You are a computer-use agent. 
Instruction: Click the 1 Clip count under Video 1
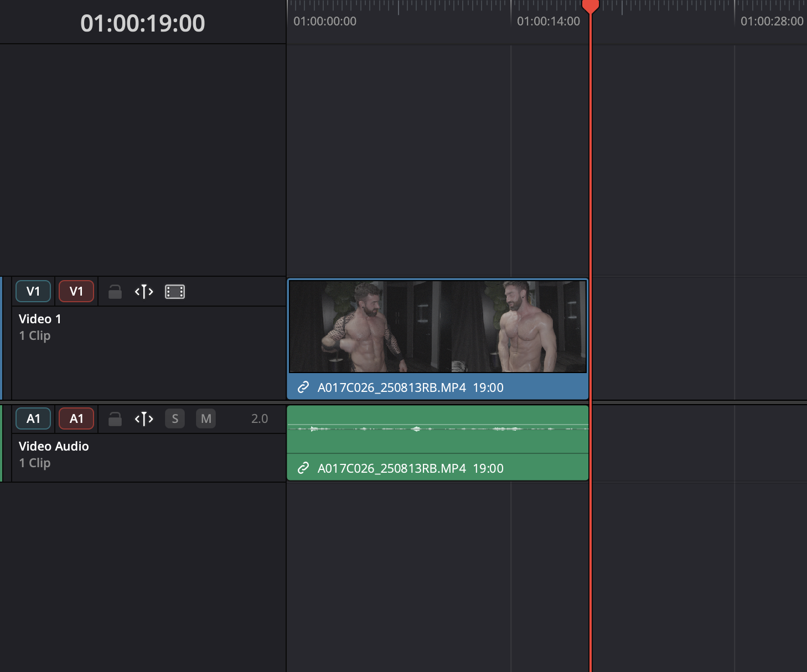35,336
